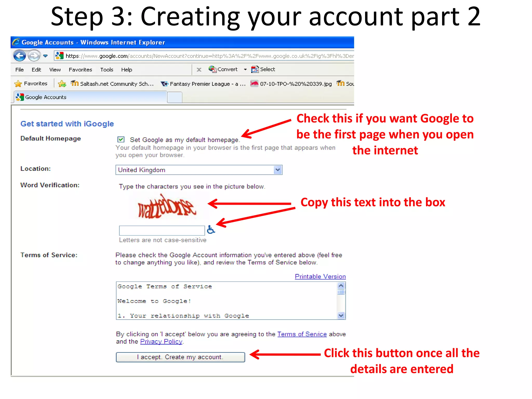532x399 pixels.
Task: Click the 'Get started with iGoogle' heading
Action: [67, 124]
